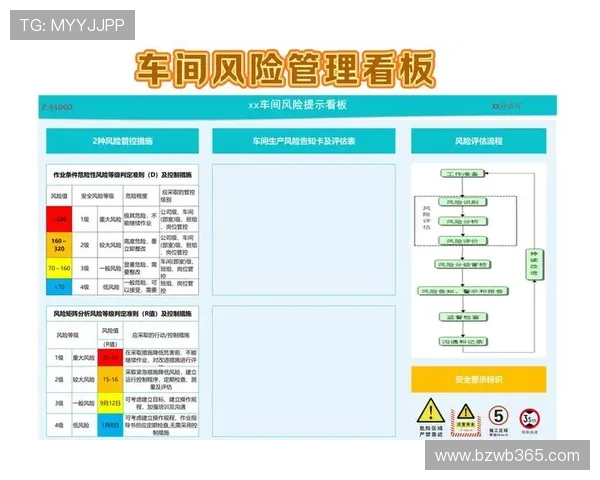Click the 重大风险 cell in the R table
600x480 pixels.
point(85,358)
